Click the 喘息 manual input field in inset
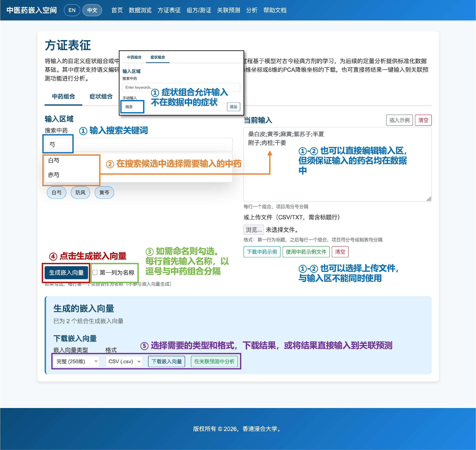The image size is (476, 450). [x=174, y=107]
